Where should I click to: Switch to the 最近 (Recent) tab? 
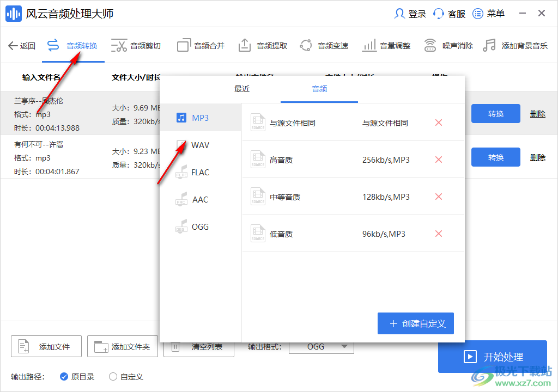point(241,89)
